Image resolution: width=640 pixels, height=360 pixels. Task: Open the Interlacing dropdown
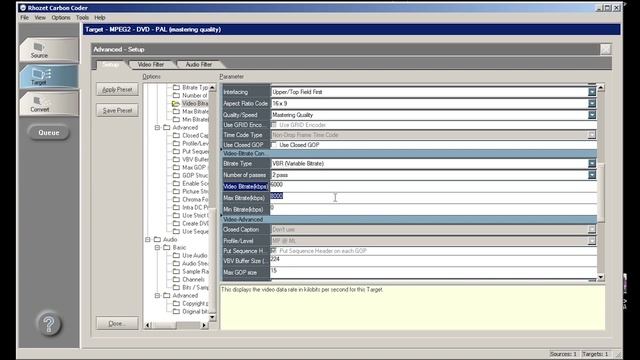point(592,92)
